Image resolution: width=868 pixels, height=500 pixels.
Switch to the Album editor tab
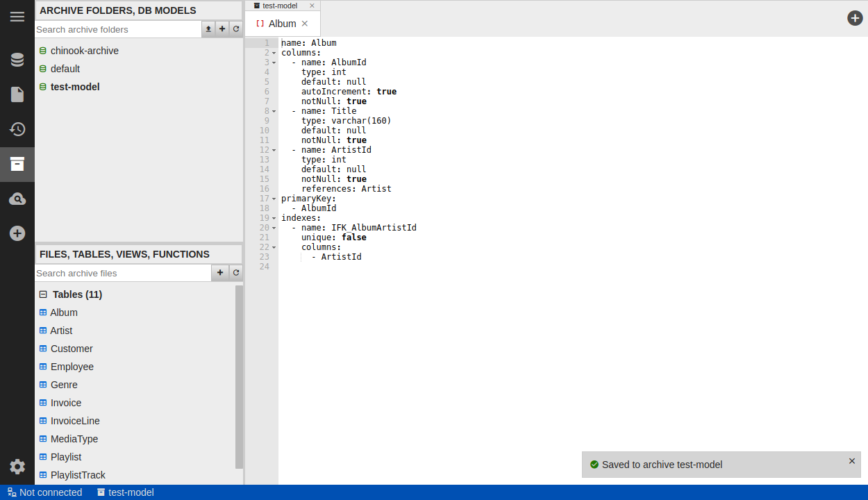(x=282, y=24)
